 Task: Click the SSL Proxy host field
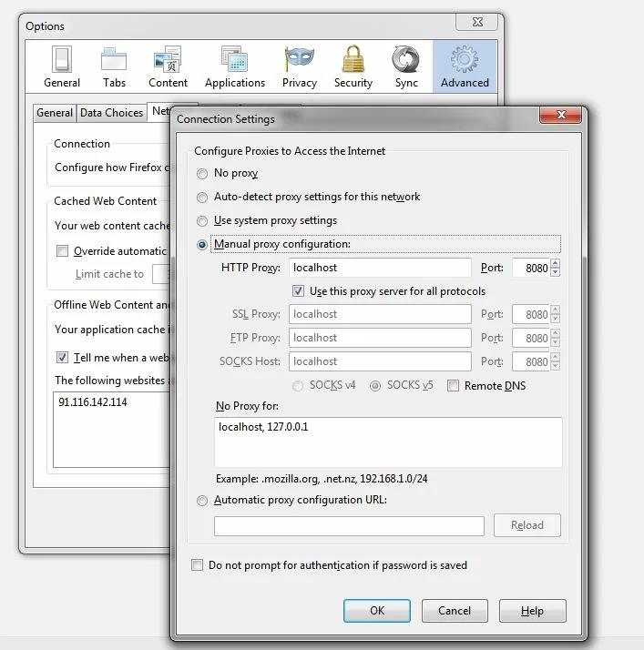(380, 314)
